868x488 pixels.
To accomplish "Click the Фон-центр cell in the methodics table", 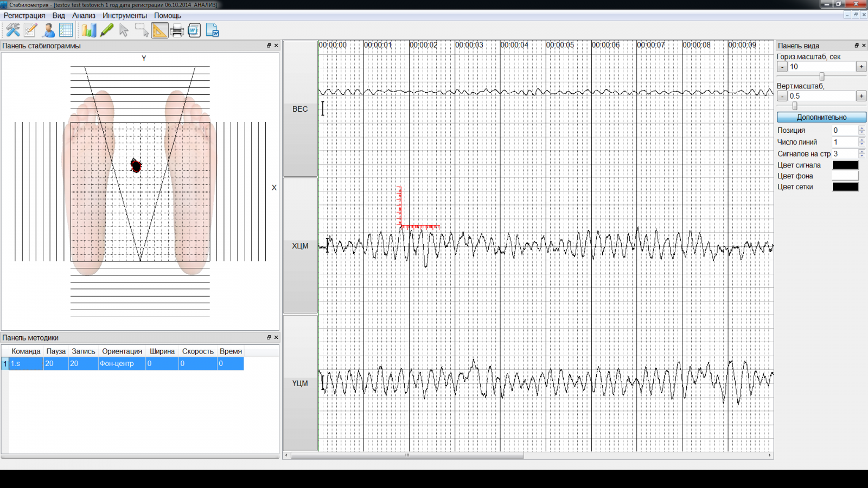I will coord(121,363).
